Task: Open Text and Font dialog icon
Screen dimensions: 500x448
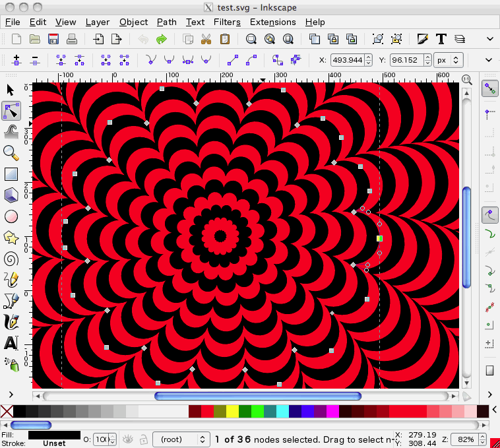Action: (x=441, y=39)
